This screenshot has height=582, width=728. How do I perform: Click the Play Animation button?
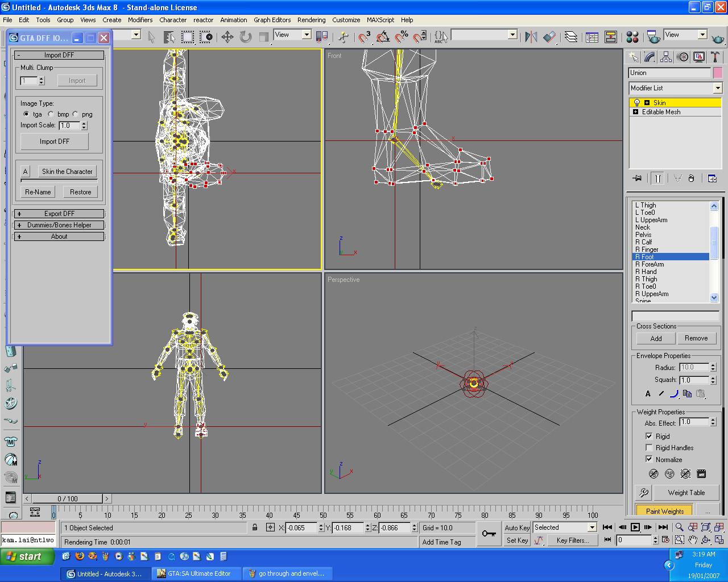tap(635, 527)
